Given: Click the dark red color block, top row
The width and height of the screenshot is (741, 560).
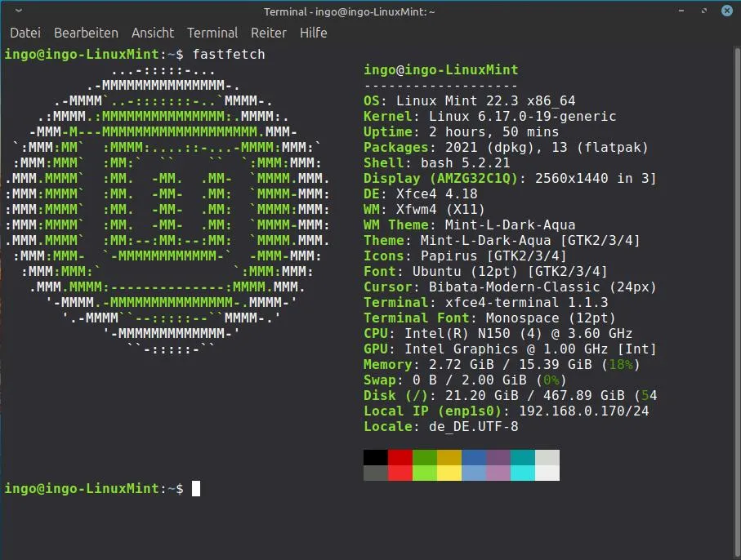Looking at the screenshot, I should point(400,457).
